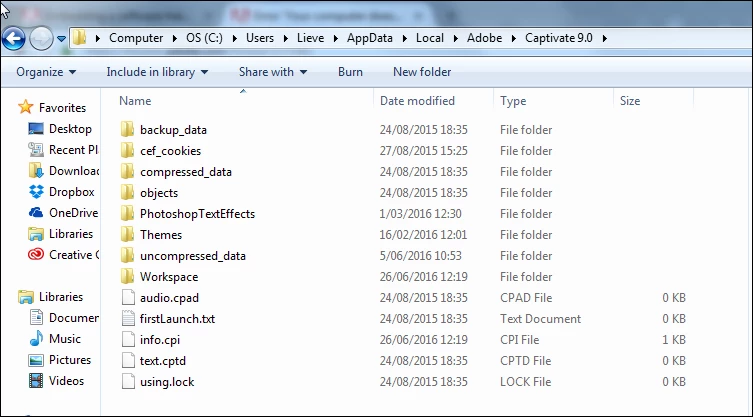Screen dimensions: 753x417
Task: Navigate to OS (C:) in the address bar
Action: pos(205,38)
